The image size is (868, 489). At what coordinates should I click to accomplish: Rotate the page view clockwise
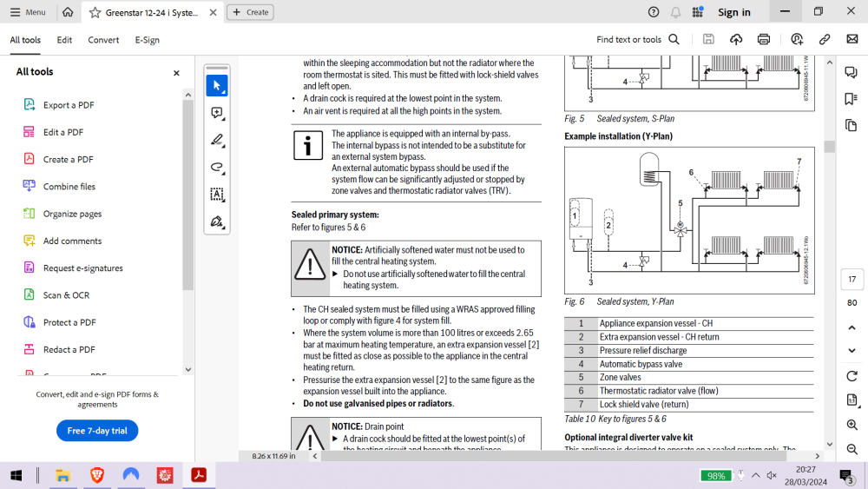[852, 376]
